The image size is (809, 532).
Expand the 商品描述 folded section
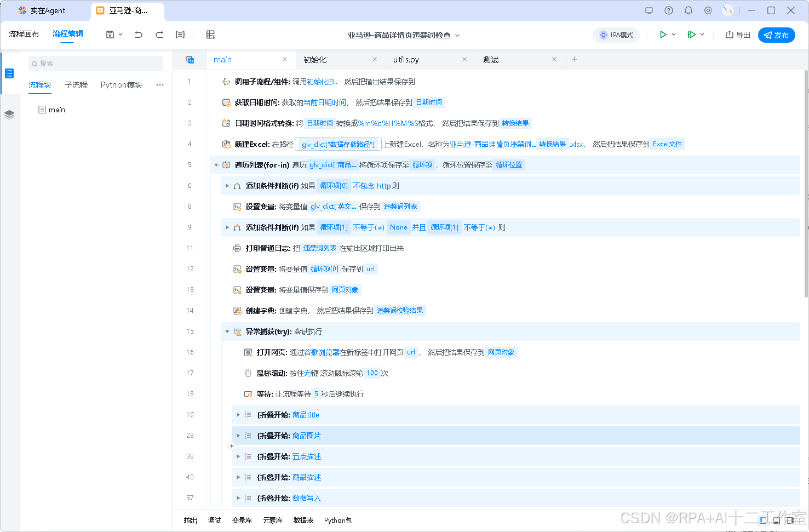(238, 477)
